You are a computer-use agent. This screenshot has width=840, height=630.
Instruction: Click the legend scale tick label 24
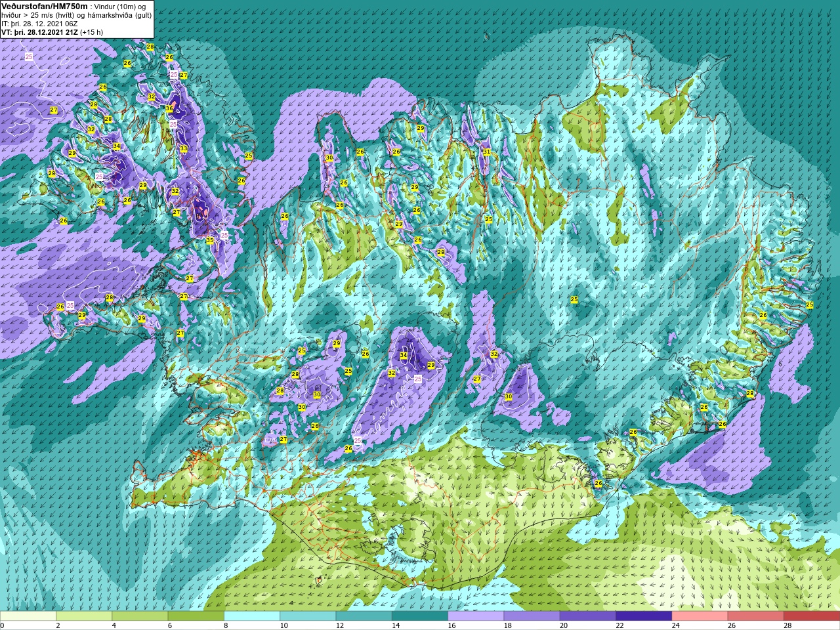coord(675,625)
